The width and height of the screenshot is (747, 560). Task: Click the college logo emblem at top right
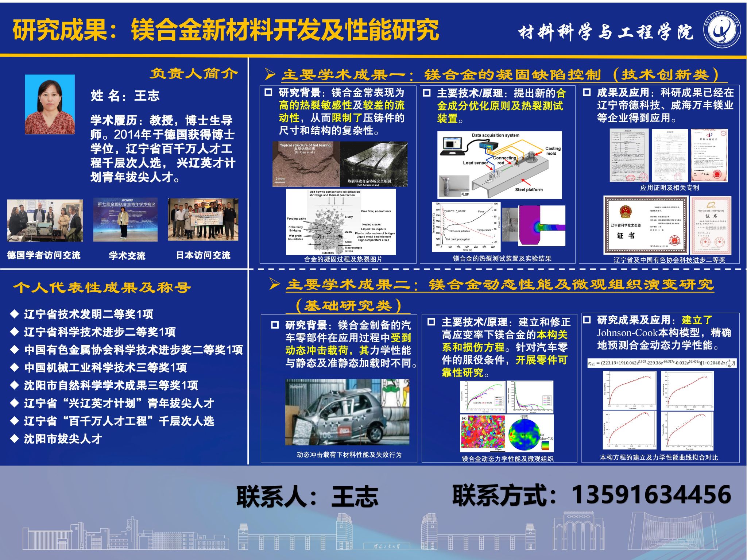point(722,29)
